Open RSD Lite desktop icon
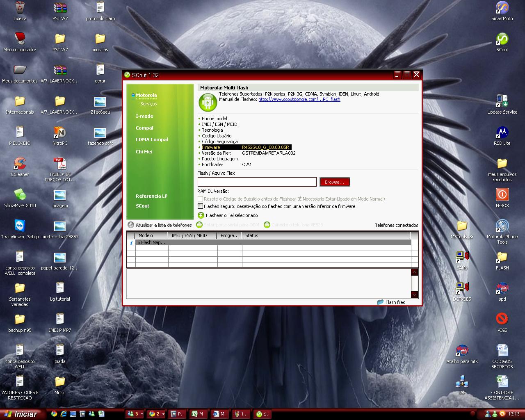Screen dimensions: 525x420 click(502, 132)
